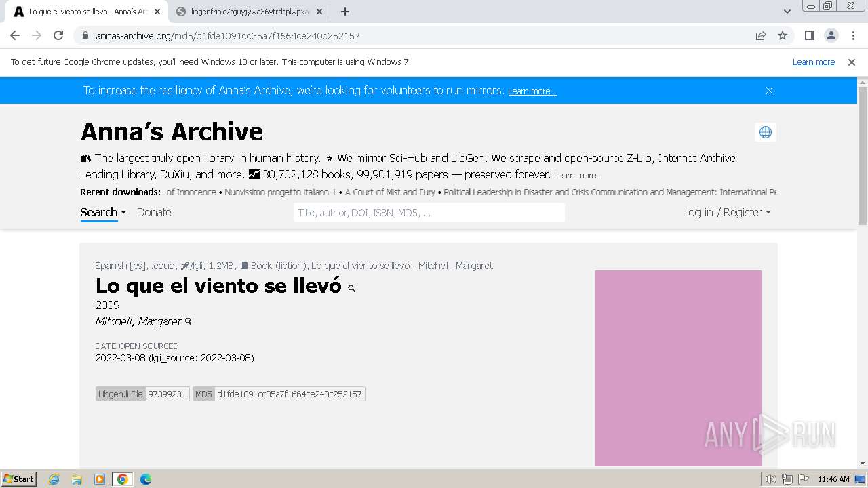Open the browser side panel
Image resolution: width=868 pixels, height=488 pixels.
coord(809,35)
